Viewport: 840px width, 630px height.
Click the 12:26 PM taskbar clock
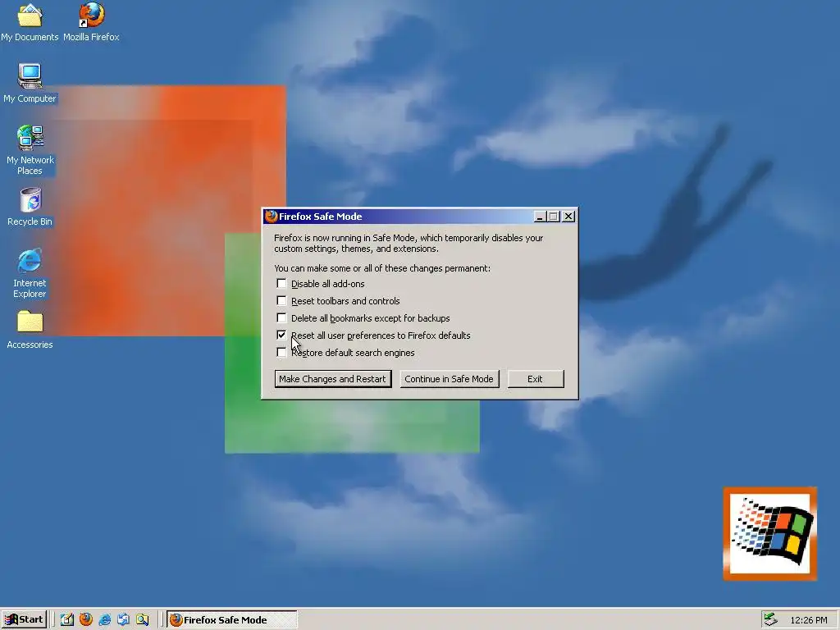coord(808,620)
